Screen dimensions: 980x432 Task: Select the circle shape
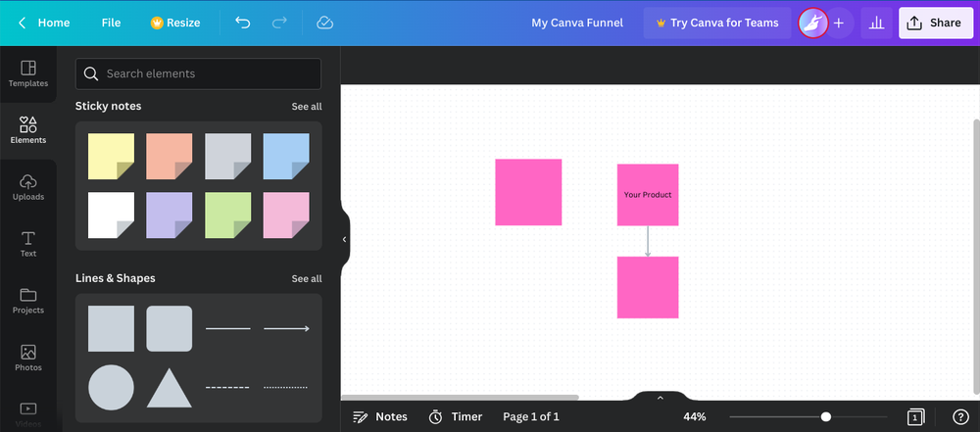coord(111,387)
